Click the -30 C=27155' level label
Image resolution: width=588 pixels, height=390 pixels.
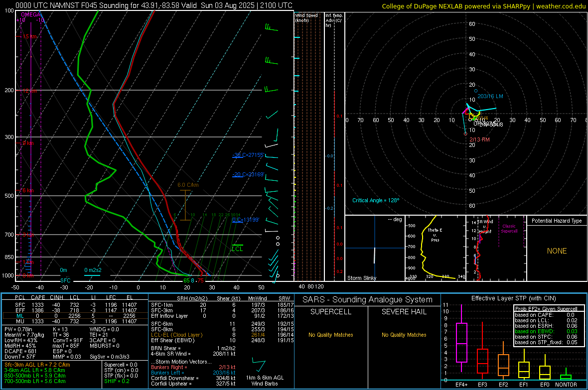pyautogui.click(x=248, y=155)
